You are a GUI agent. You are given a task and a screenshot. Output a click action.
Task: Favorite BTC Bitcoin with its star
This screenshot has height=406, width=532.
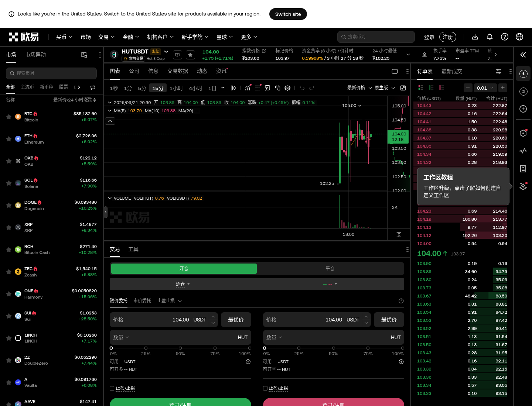point(8,117)
